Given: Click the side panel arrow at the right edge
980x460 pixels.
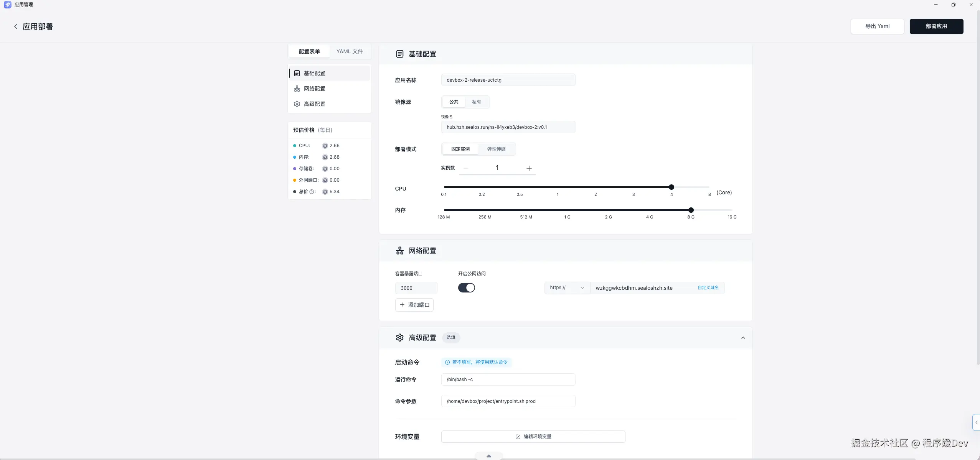Looking at the screenshot, I should (x=976, y=422).
